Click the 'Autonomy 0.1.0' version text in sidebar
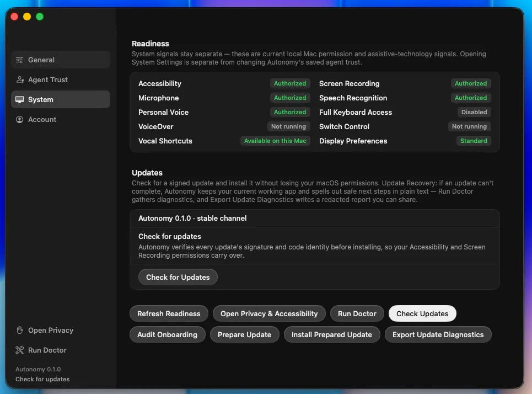 coord(38,369)
